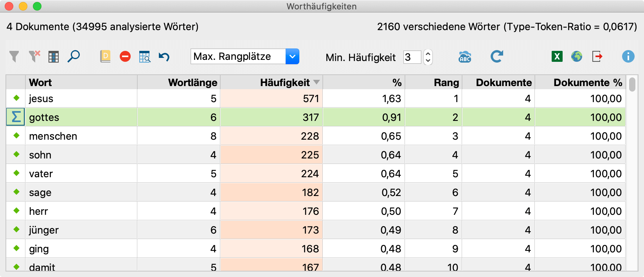Viewport: 644px width, 277px height.
Task: Open the dictionary book icon
Action: coord(105,57)
